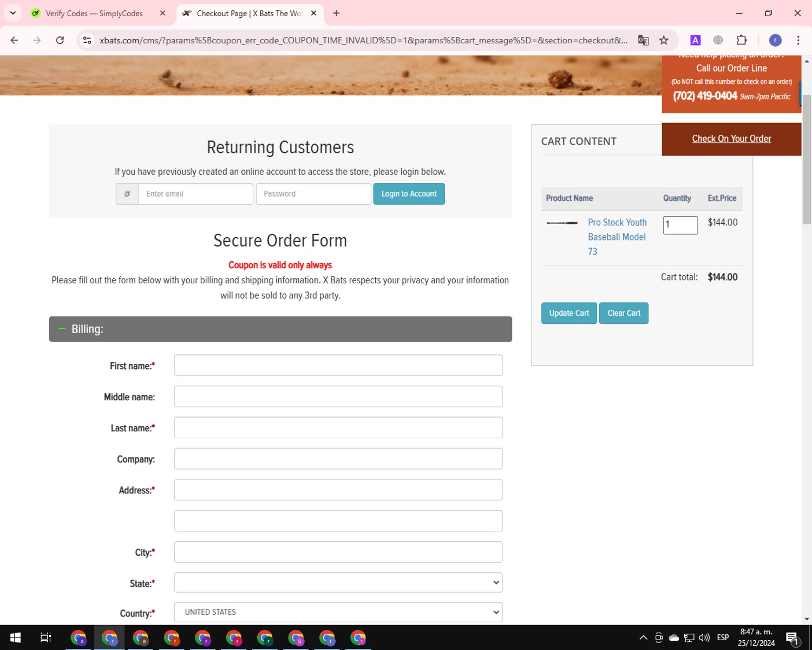
Task: Open the Country dropdown showing UNITED STATES
Action: [x=338, y=612]
